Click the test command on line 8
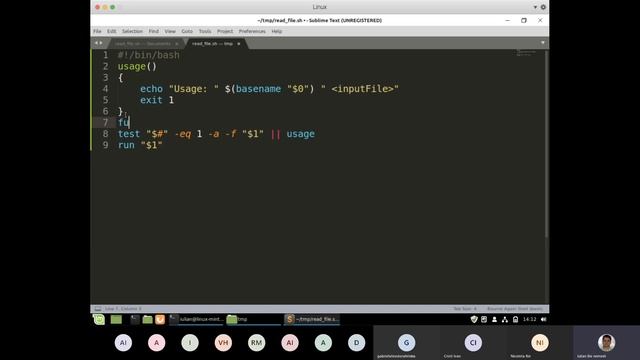The image size is (640, 360). 129,134
